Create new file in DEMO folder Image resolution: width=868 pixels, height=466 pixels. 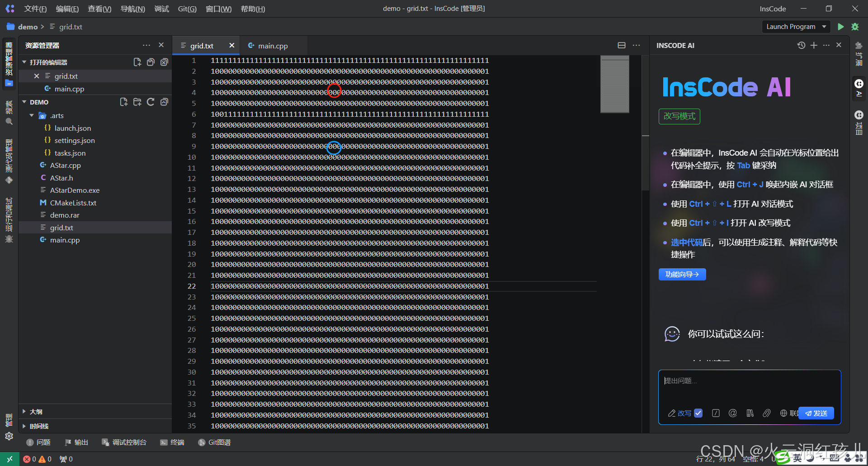point(123,102)
